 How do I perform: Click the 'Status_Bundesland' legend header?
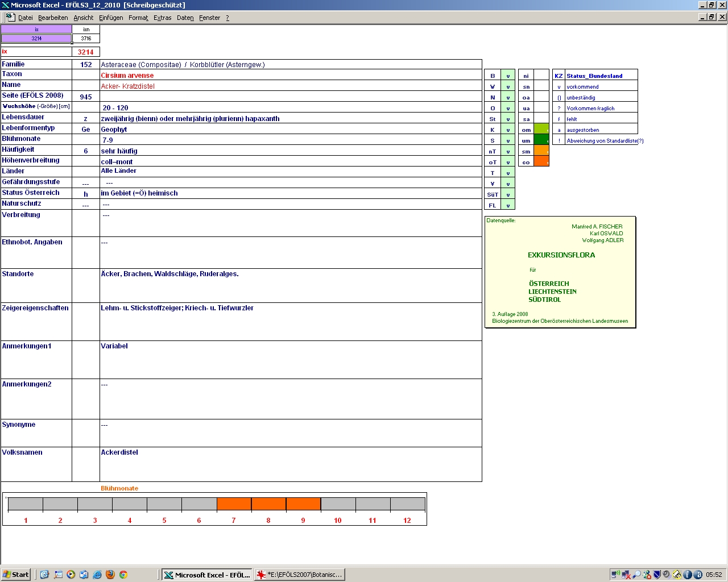tap(594, 76)
